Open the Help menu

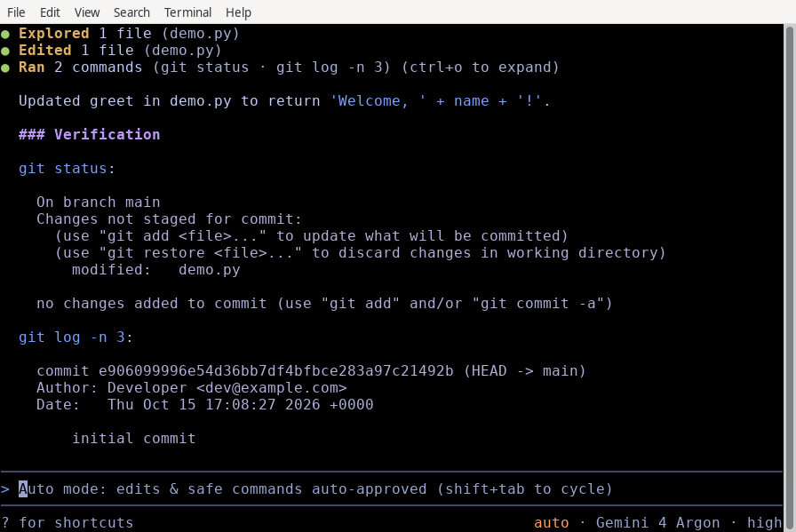(238, 12)
